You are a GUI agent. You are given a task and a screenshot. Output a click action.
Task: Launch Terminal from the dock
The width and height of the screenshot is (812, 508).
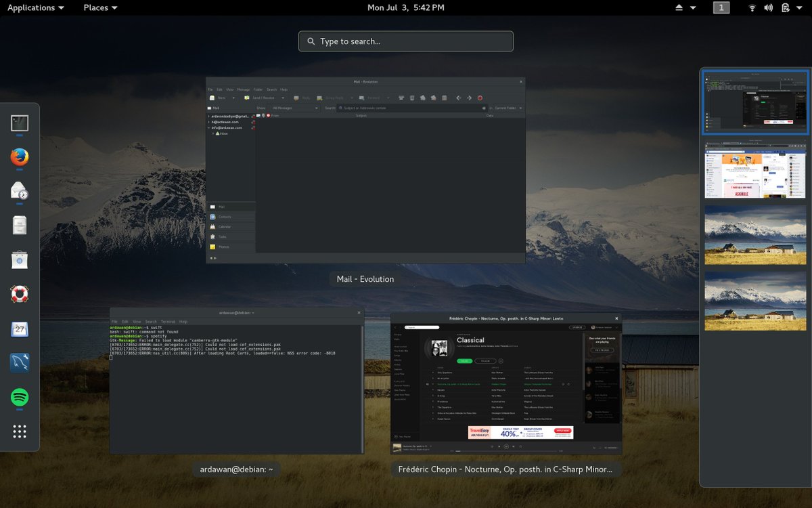20,123
